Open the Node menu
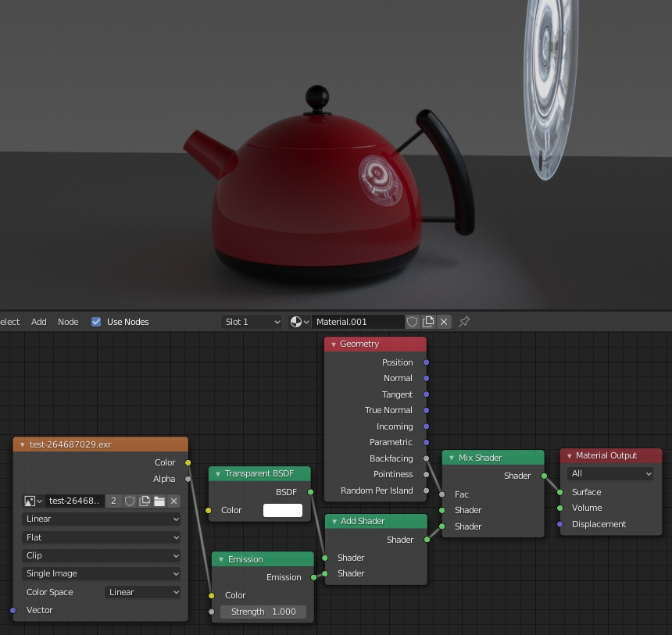Screen dimensions: 672x635 tap(68, 322)
